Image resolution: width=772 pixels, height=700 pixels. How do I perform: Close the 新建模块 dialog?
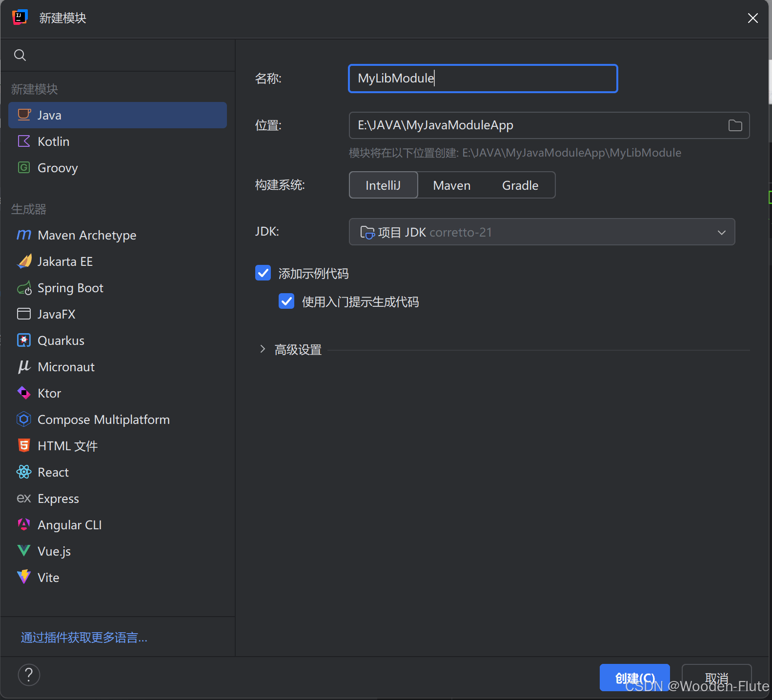tap(752, 18)
